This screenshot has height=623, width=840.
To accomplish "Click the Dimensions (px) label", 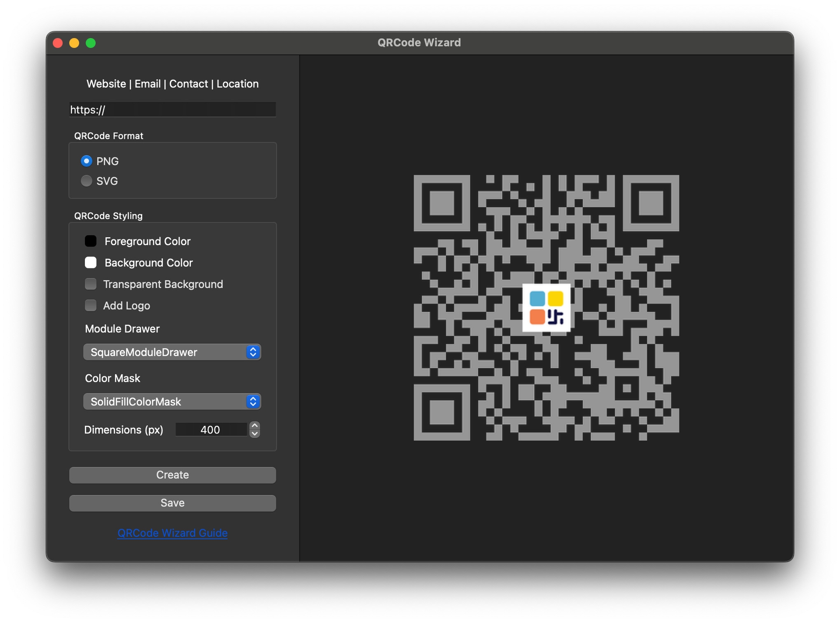I will tap(123, 430).
